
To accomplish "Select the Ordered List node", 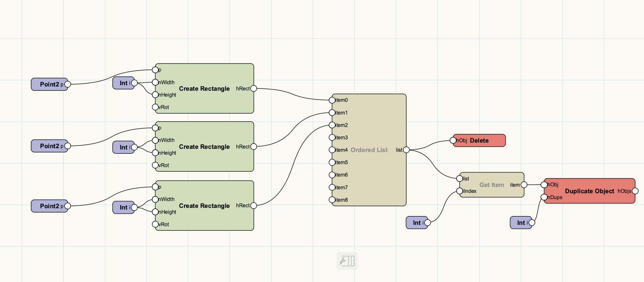I will pyautogui.click(x=369, y=150).
